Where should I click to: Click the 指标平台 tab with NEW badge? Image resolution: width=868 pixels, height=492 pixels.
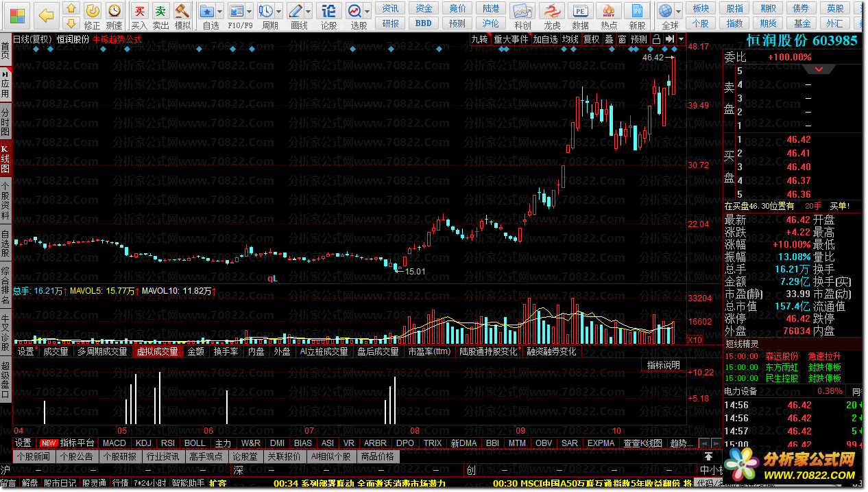point(67,443)
